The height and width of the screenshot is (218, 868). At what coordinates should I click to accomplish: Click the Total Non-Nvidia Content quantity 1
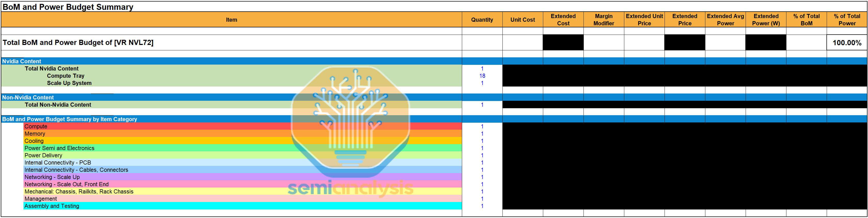(x=482, y=105)
